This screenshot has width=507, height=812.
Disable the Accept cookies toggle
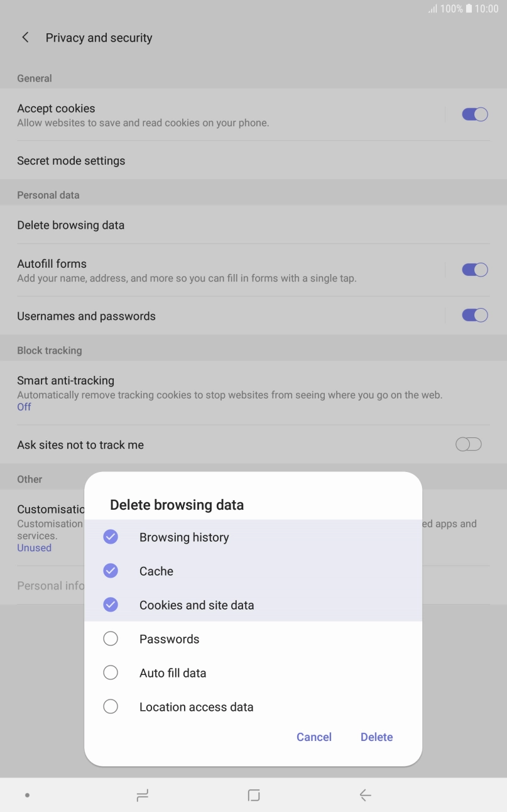click(x=474, y=114)
